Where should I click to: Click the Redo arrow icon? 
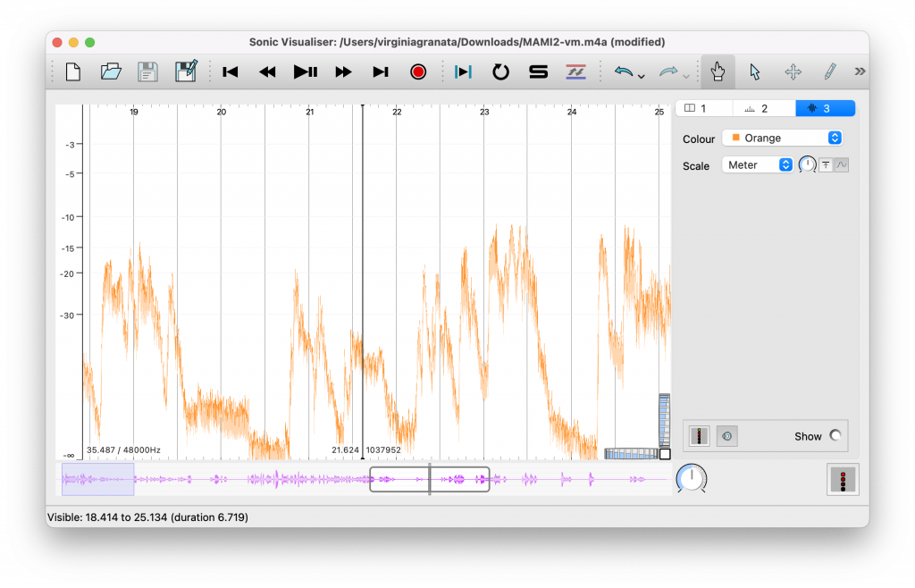tap(668, 71)
